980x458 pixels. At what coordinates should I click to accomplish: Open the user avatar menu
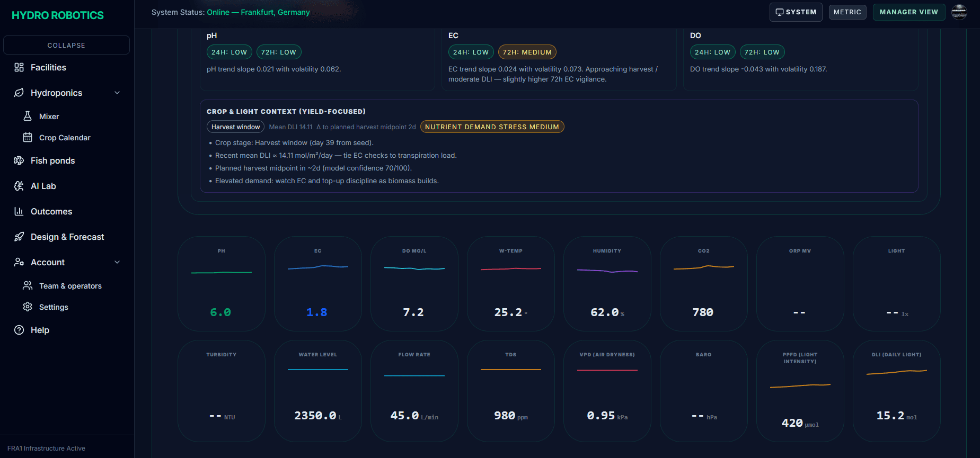(959, 12)
